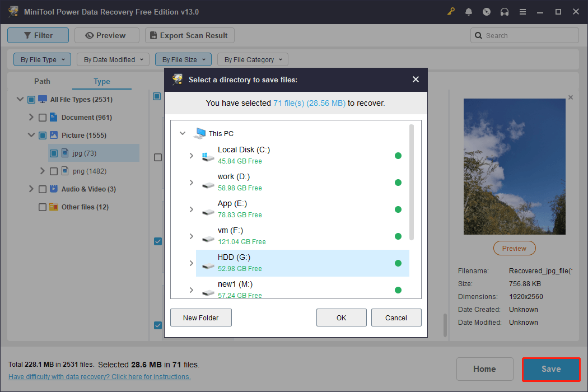Viewport: 588px width, 392px height.
Task: Cancel the save directory dialog
Action: [x=396, y=318]
